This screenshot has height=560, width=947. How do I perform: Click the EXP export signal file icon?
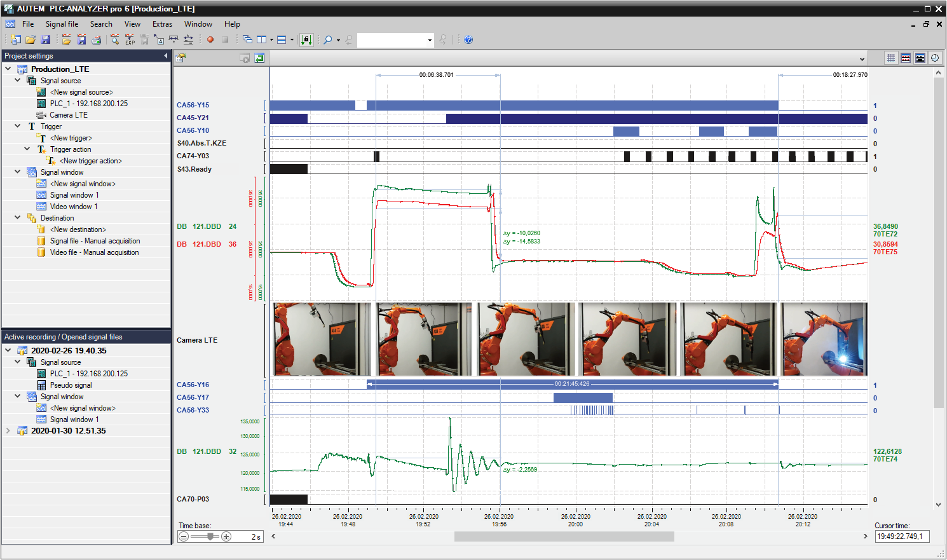(130, 39)
